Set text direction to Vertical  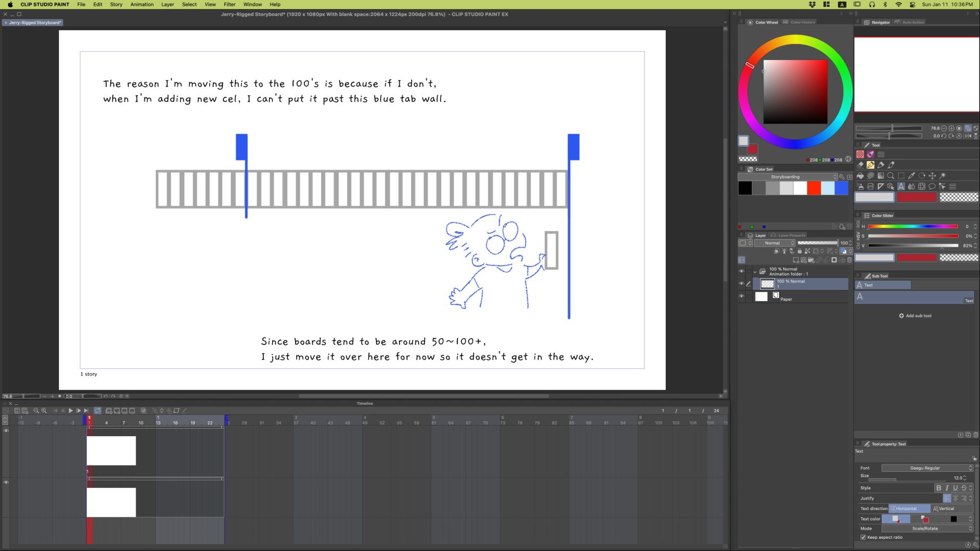946,508
